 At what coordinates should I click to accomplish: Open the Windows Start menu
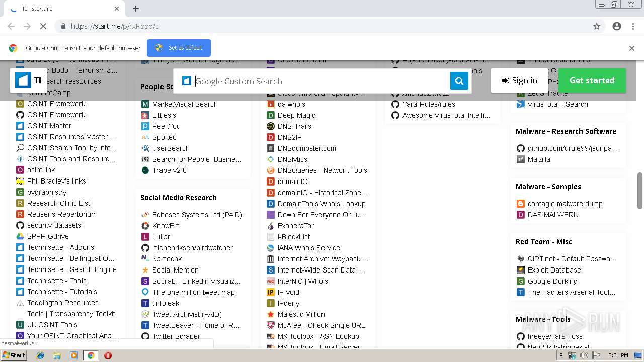14,355
